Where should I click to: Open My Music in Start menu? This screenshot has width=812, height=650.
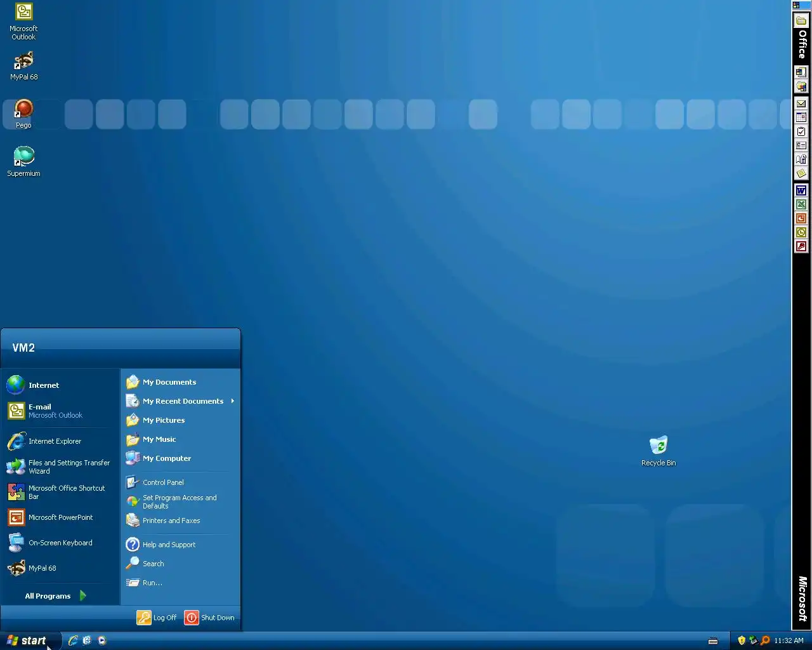(181, 439)
